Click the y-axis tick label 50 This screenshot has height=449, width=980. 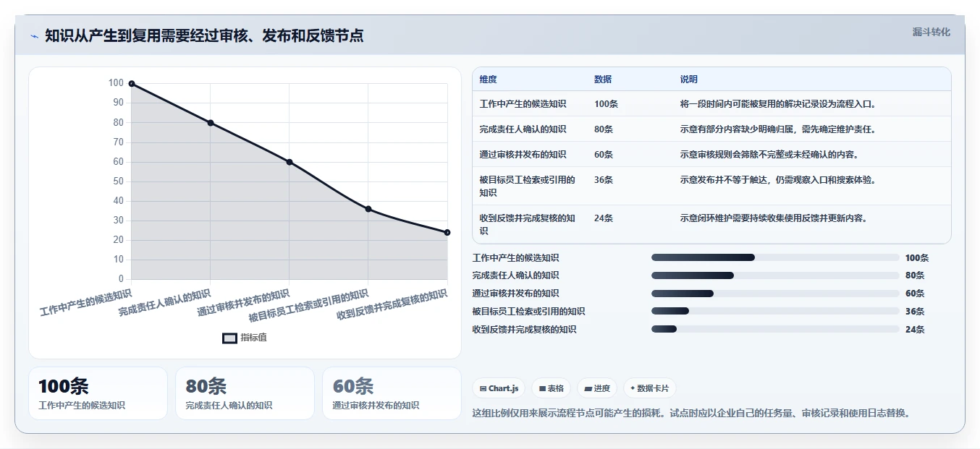tap(117, 181)
